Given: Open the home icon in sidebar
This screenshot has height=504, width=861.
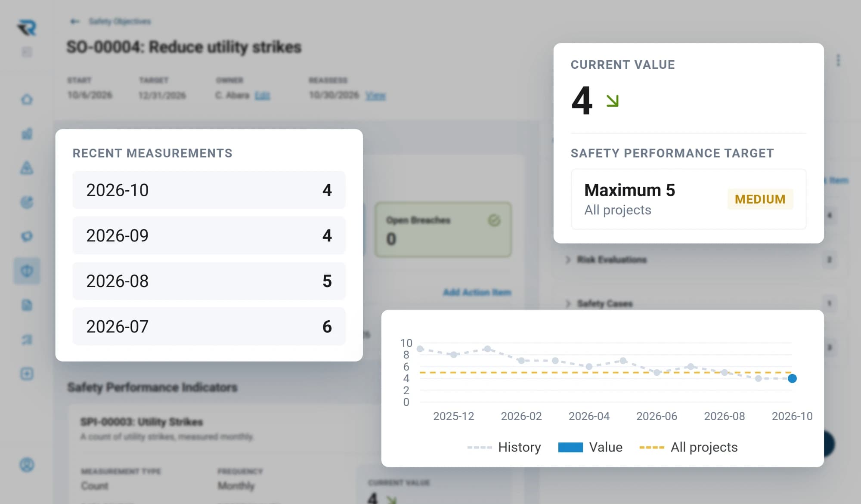Looking at the screenshot, I should (27, 99).
